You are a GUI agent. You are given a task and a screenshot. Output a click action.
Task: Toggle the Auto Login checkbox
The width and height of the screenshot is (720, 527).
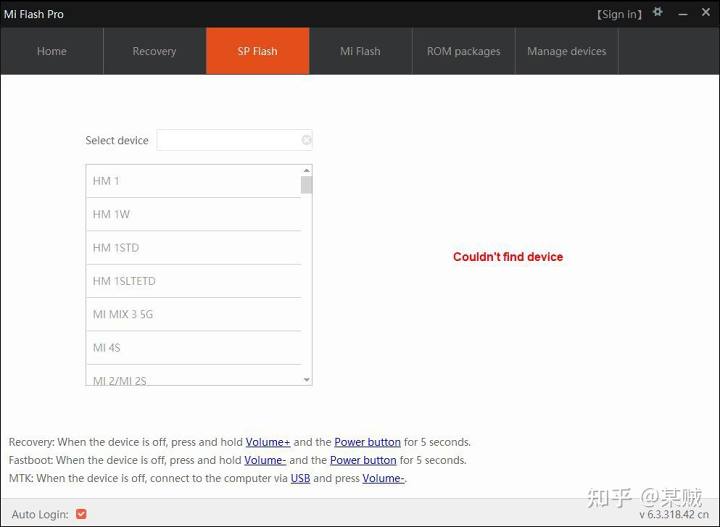pos(81,514)
